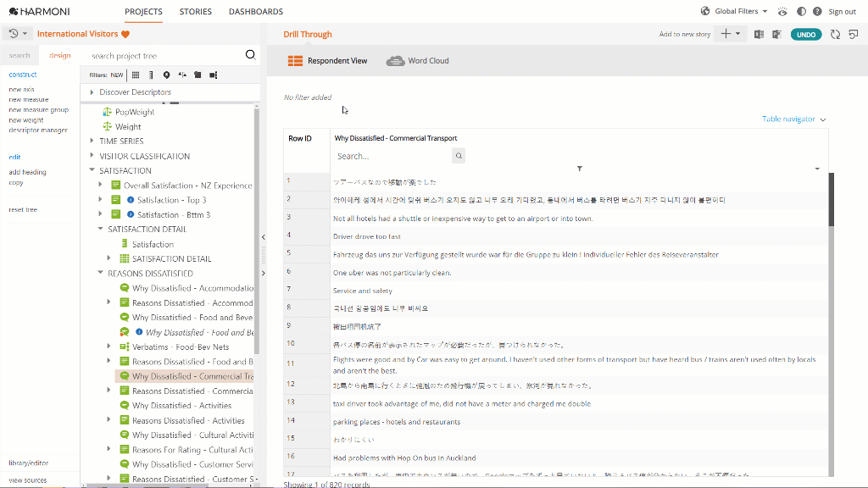The height and width of the screenshot is (488, 868).
Task: Select Verbatims - Food-Bev Nets item
Action: coord(181,347)
